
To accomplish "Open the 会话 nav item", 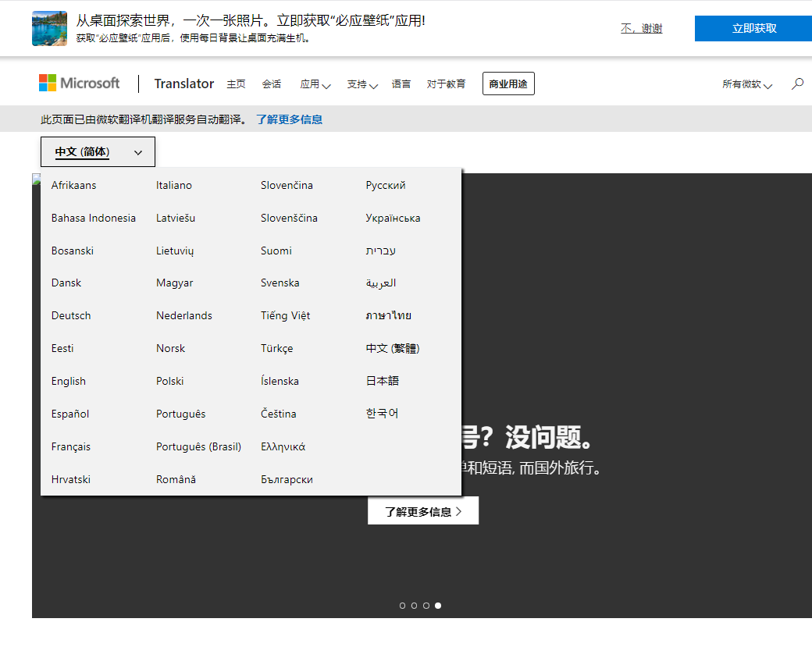I will (x=272, y=84).
